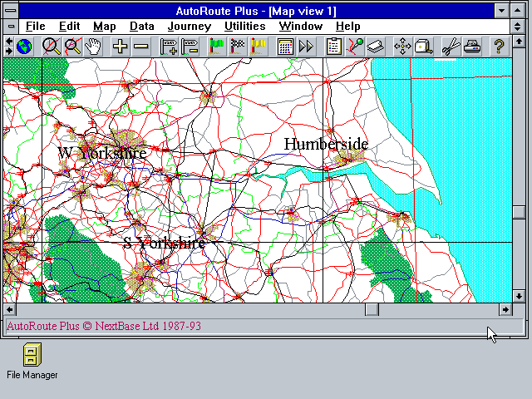Add a via point with yellow flag icon
This screenshot has height=399, width=532.
tap(259, 47)
